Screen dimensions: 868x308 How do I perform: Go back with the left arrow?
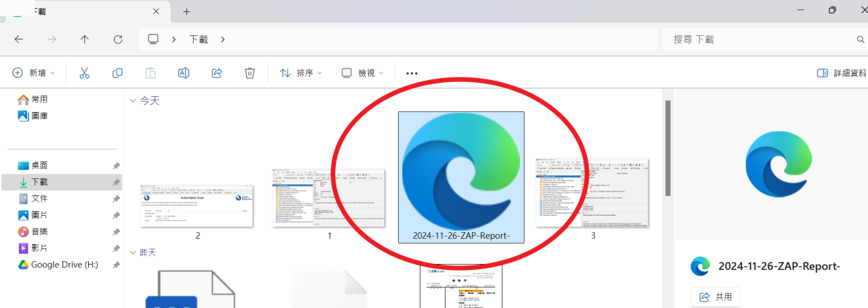(18, 39)
